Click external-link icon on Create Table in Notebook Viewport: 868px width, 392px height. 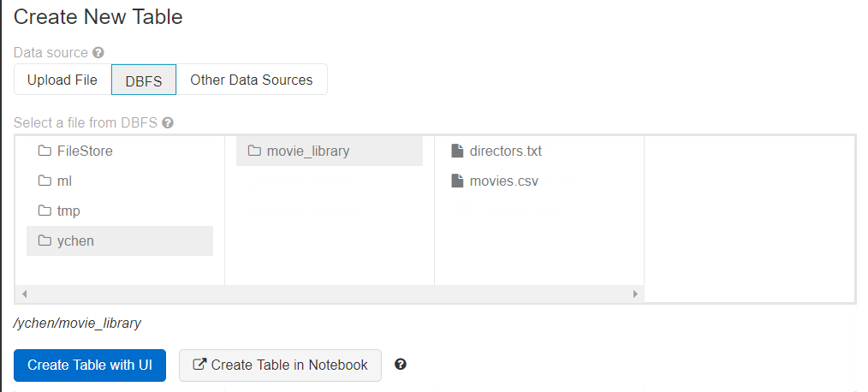tap(200, 365)
